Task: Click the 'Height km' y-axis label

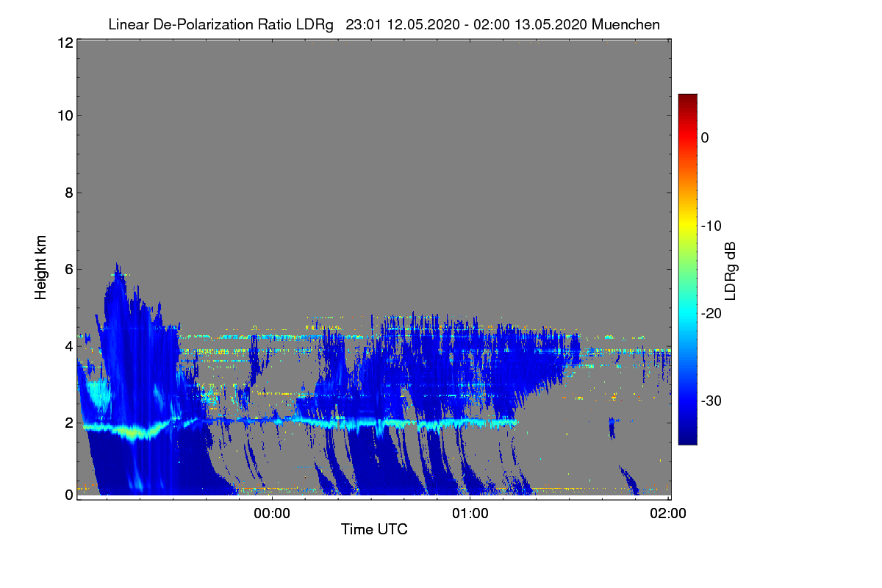Action: (x=41, y=268)
